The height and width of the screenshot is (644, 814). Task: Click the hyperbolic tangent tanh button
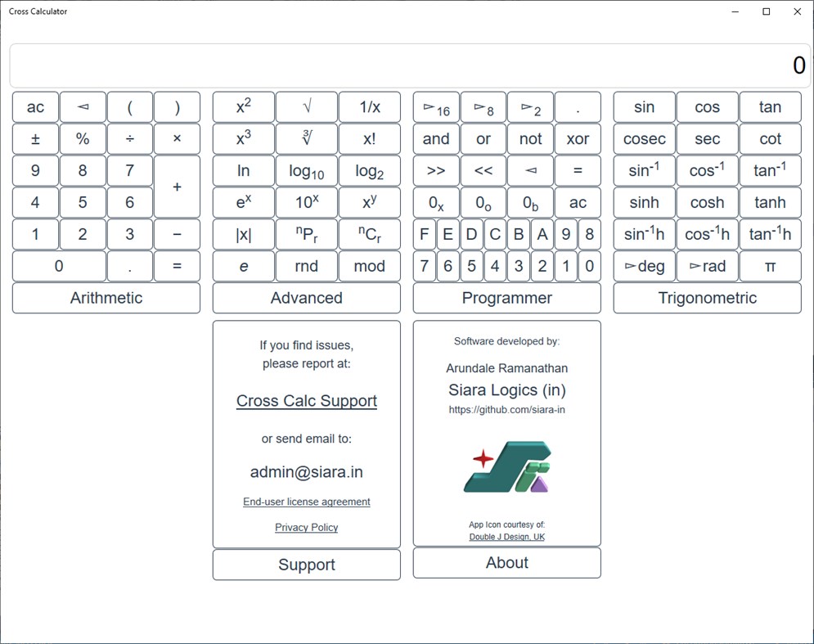pyautogui.click(x=770, y=202)
